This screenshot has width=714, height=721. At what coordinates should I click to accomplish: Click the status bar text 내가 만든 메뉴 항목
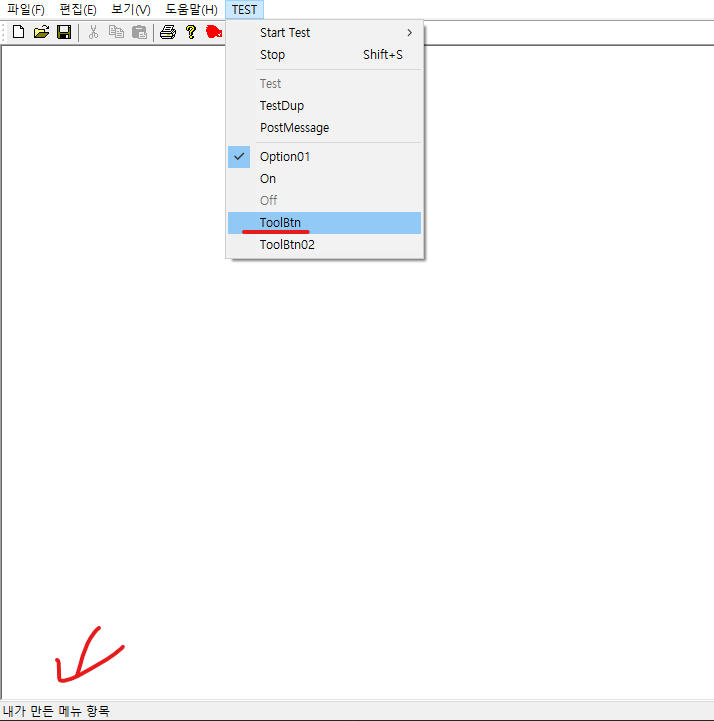56,711
